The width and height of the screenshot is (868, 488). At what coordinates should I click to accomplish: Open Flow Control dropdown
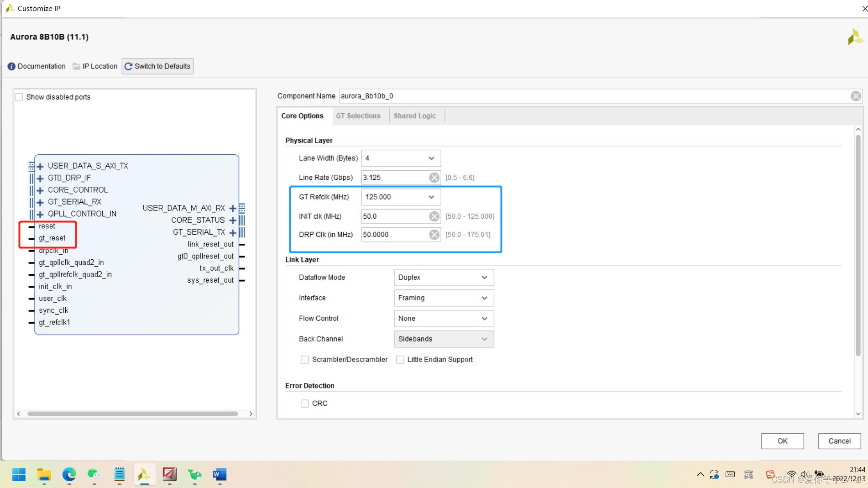pos(444,318)
